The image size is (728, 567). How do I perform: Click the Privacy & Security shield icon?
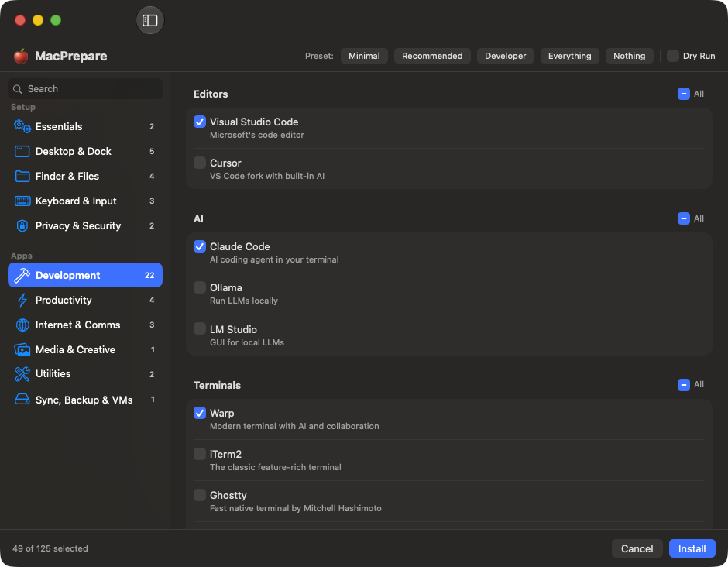pyautogui.click(x=22, y=225)
